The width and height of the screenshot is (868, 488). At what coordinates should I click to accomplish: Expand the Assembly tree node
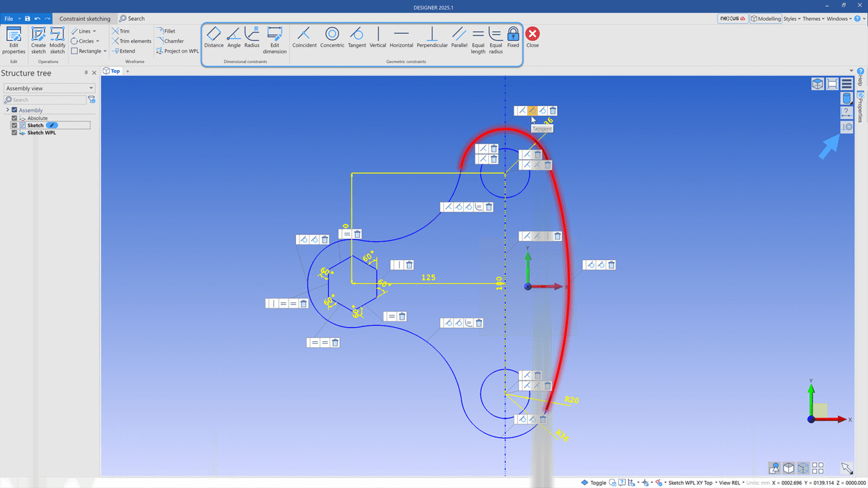tap(7, 110)
